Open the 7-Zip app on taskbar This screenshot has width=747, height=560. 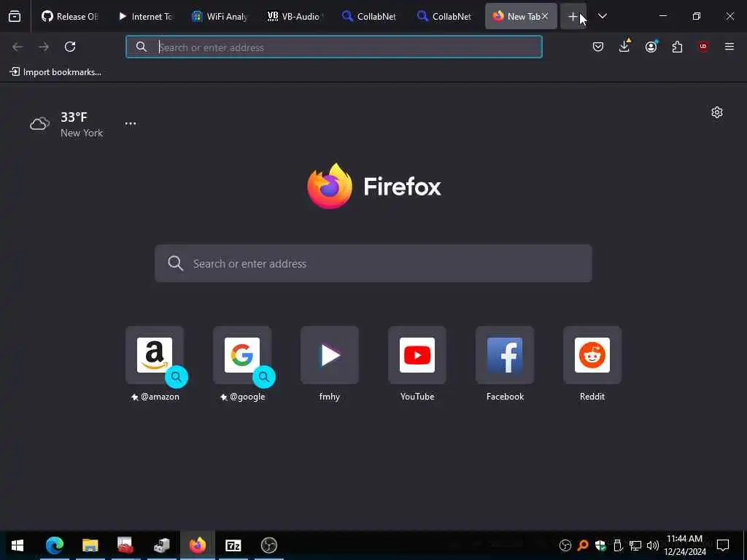(x=233, y=545)
